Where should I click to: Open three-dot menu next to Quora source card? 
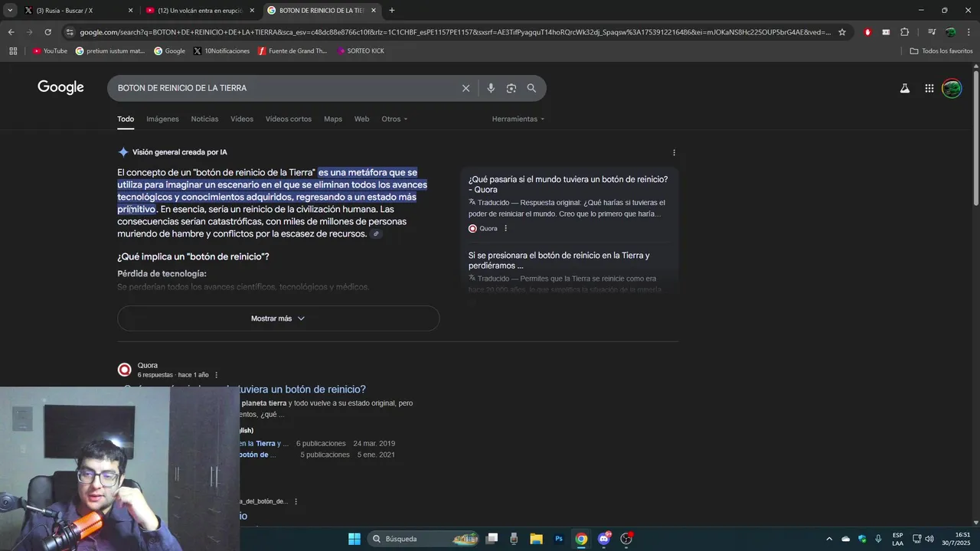(x=505, y=228)
